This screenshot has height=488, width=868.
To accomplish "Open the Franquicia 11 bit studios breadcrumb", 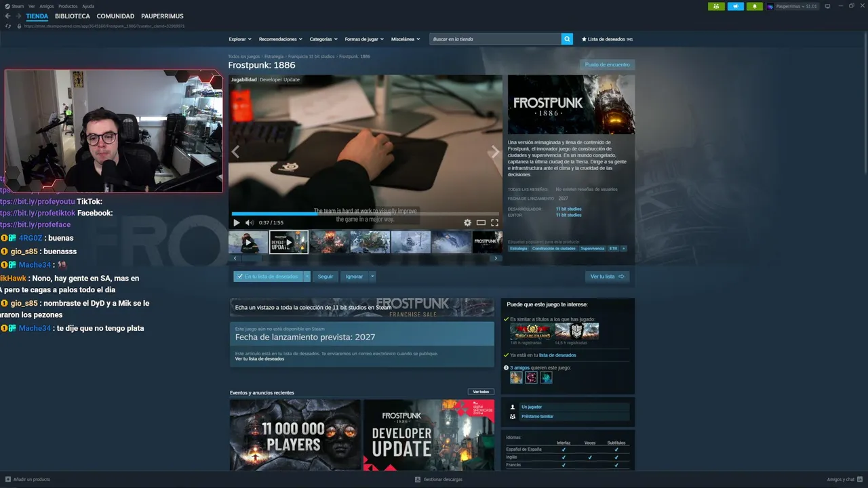I will pyautogui.click(x=311, y=56).
